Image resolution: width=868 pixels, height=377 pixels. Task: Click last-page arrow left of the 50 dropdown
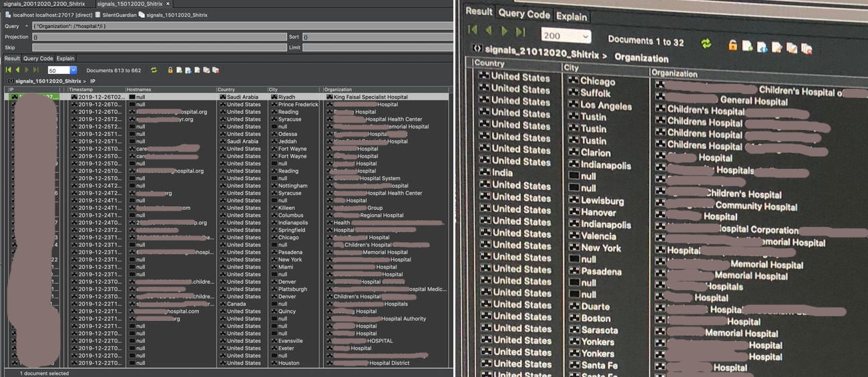[x=36, y=70]
